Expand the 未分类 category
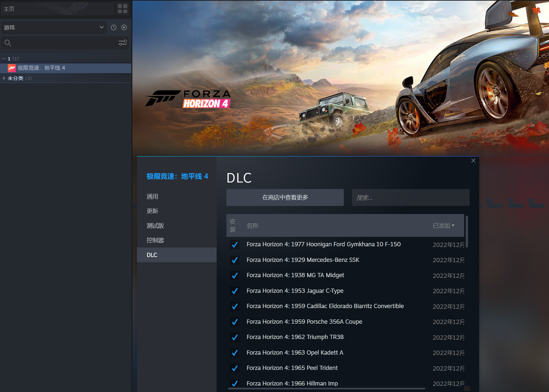 pos(4,78)
